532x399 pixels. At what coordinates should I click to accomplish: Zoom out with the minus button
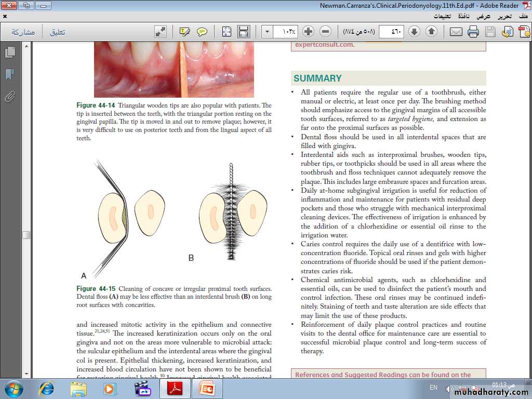pos(326,32)
